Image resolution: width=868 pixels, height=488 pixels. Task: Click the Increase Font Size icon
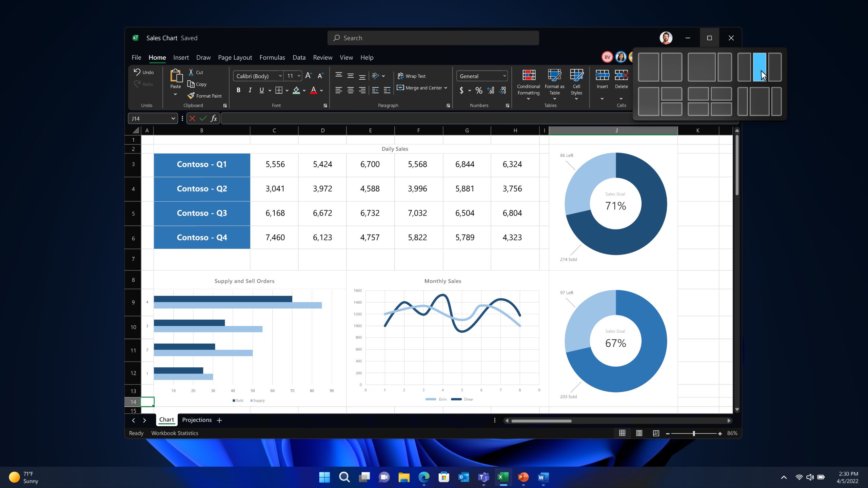[308, 76]
